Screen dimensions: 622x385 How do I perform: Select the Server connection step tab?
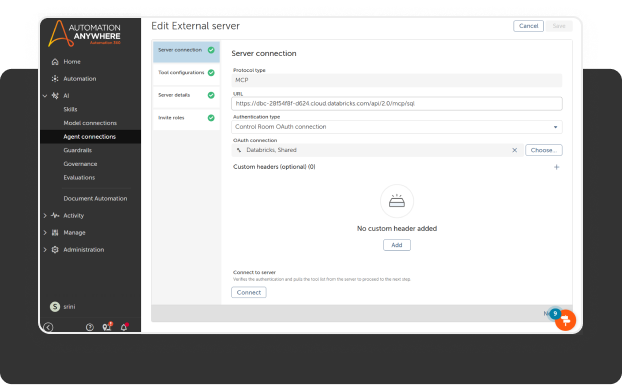pos(186,52)
